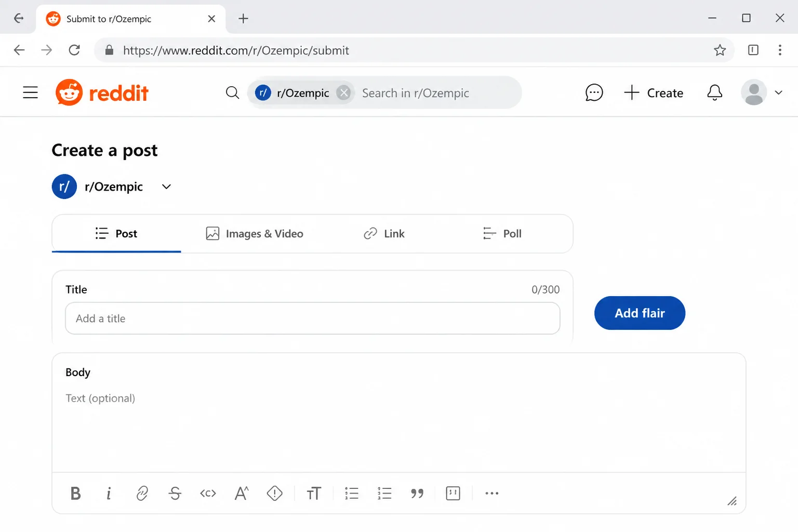Reload the page
The width and height of the screenshot is (798, 532).
click(74, 50)
